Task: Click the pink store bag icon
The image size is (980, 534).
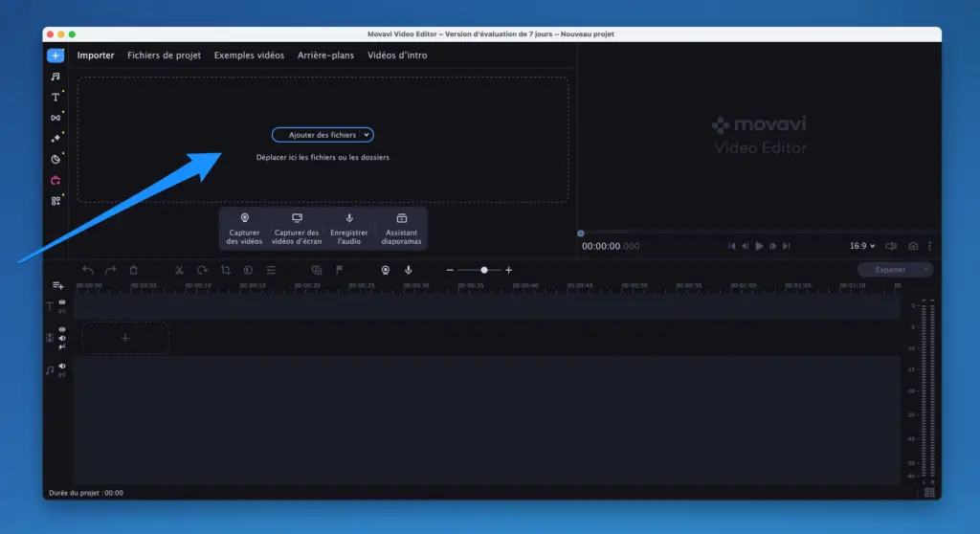Action: click(x=56, y=180)
